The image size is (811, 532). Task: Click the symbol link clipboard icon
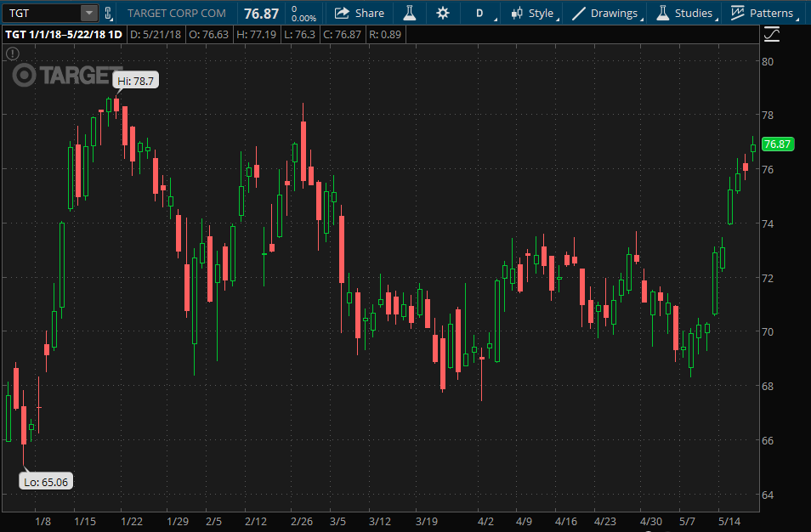108,13
